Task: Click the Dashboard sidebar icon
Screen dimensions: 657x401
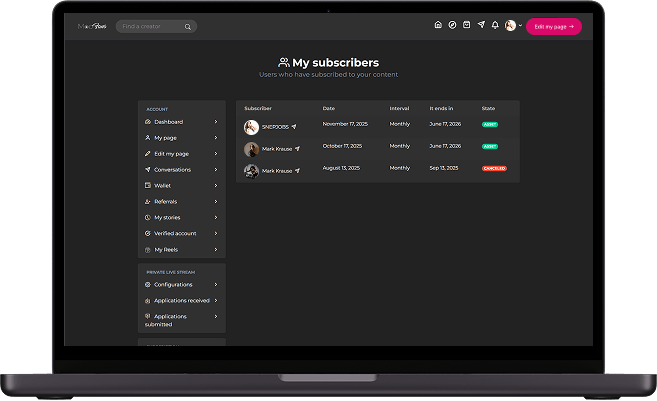Action: coord(147,122)
